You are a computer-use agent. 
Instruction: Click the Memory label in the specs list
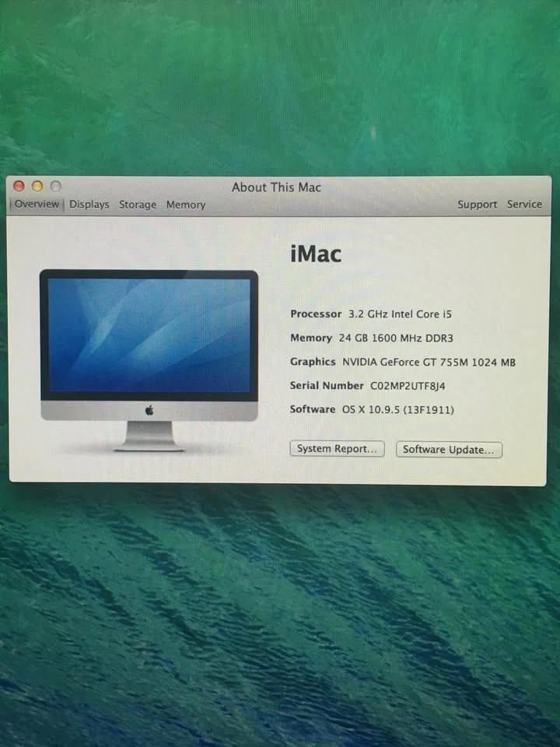311,338
